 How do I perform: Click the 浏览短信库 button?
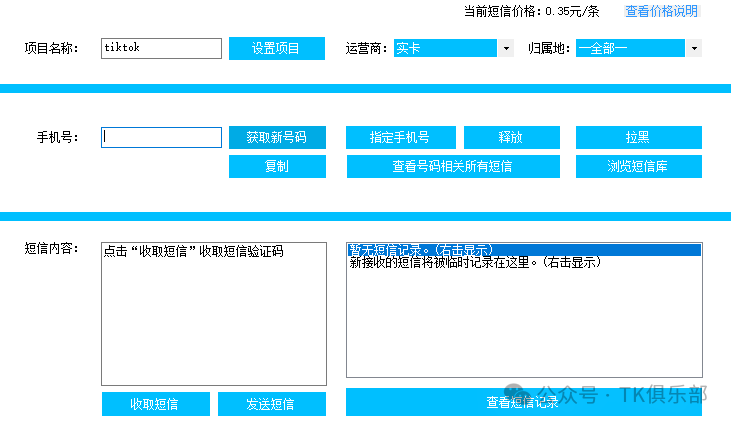coord(639,167)
